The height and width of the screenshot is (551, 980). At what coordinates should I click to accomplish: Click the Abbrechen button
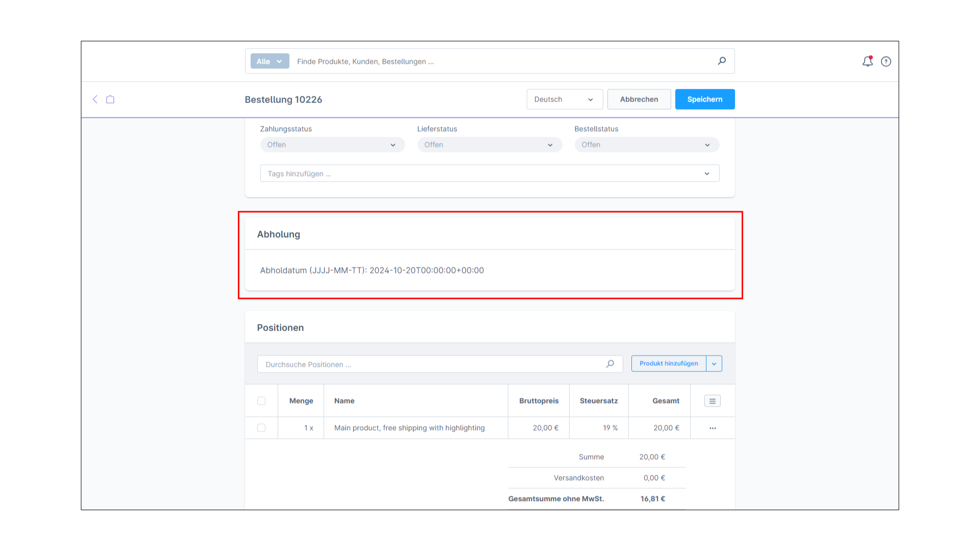639,99
